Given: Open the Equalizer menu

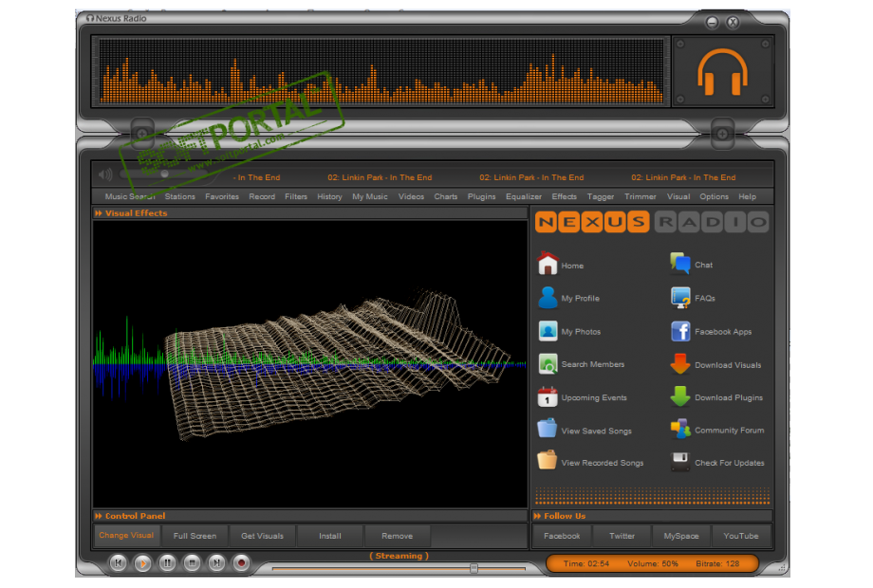Looking at the screenshot, I should [x=524, y=196].
